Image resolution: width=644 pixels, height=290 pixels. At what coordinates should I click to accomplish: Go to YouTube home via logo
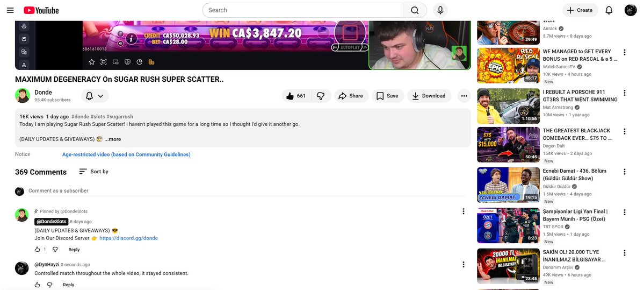pos(41,10)
